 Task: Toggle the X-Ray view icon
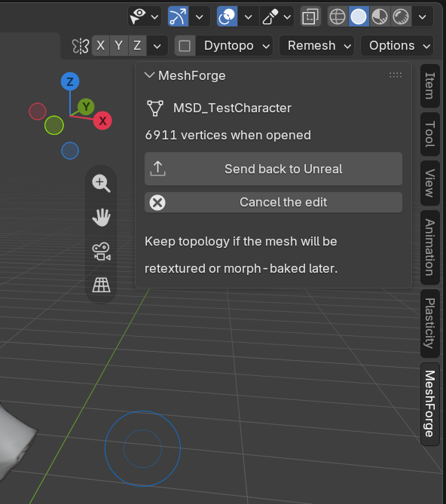(310, 16)
